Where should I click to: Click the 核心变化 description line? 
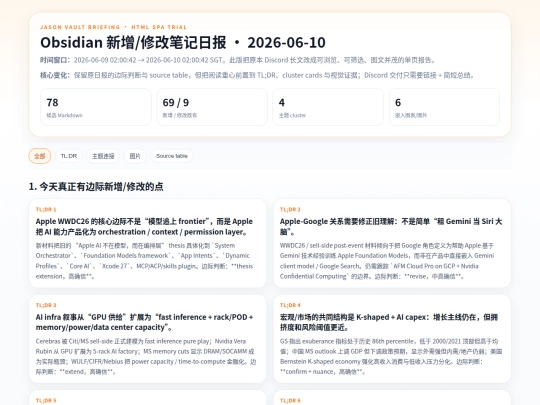coord(257,75)
